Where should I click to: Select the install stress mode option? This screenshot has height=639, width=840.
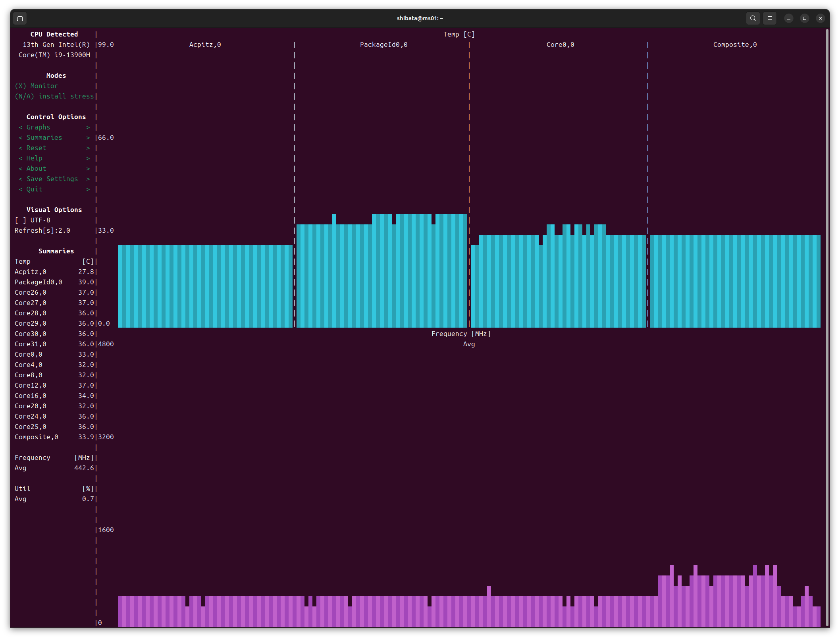[x=54, y=96]
